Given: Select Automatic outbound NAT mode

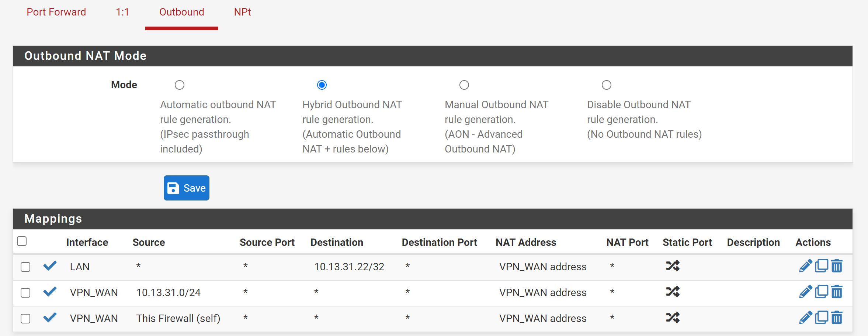Looking at the screenshot, I should point(180,85).
